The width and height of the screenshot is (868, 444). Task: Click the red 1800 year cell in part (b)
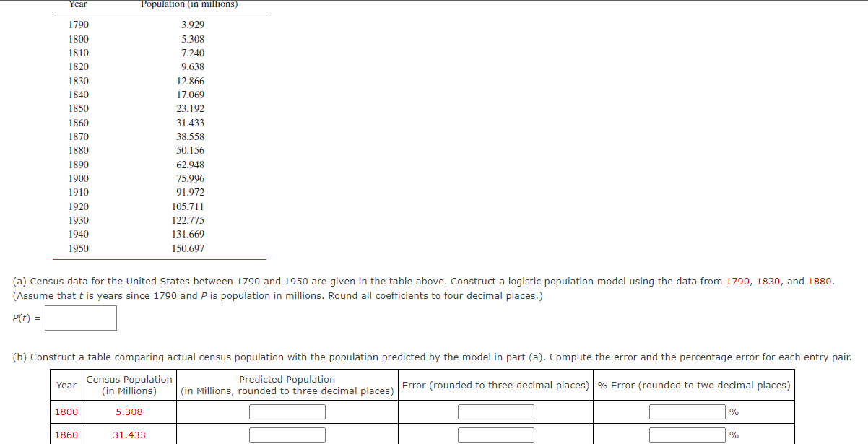66,412
